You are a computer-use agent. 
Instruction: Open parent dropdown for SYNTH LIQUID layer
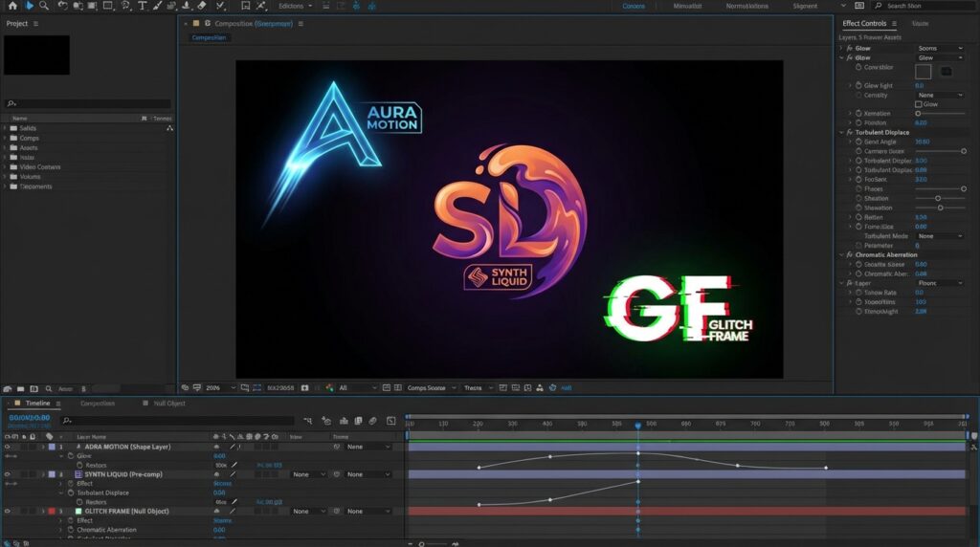(367, 474)
